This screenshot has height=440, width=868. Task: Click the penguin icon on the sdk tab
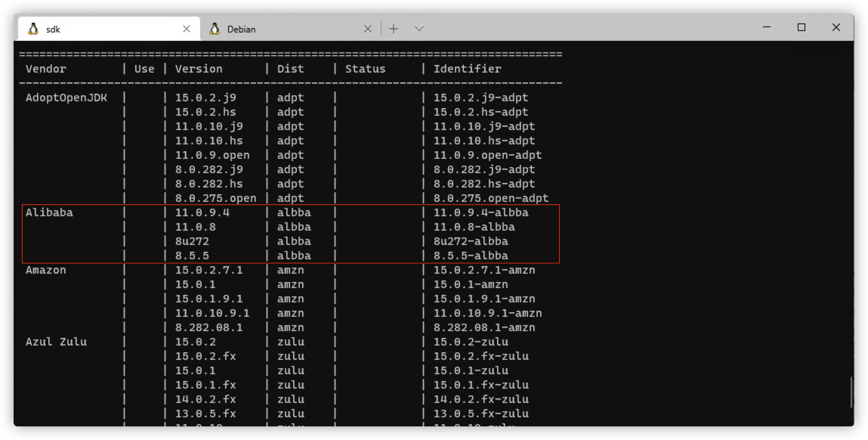[x=33, y=29]
